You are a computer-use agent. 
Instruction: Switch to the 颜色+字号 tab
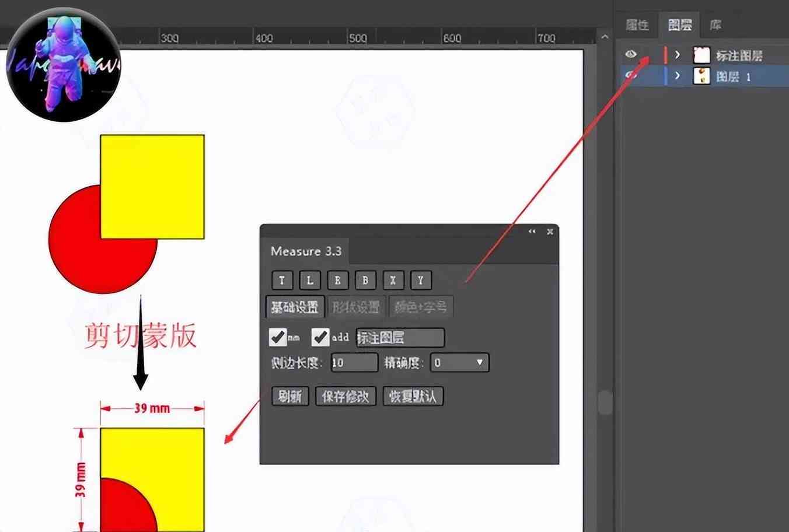421,307
